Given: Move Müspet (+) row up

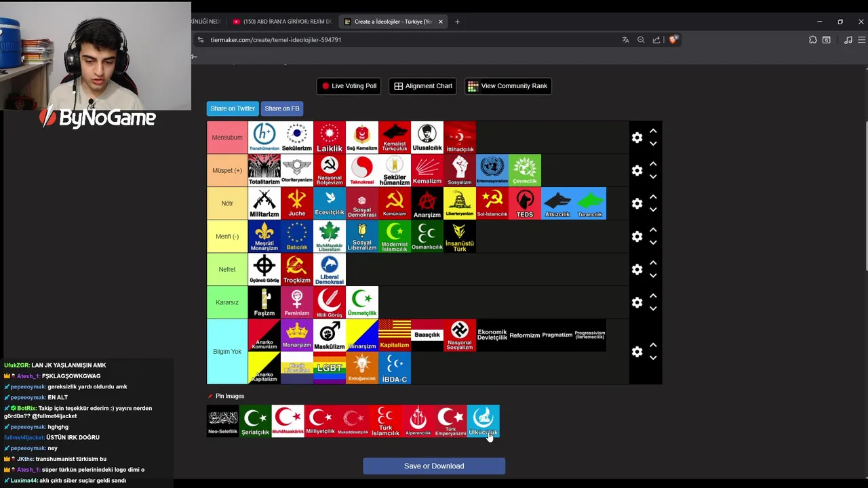Looking at the screenshot, I should click(x=653, y=164).
